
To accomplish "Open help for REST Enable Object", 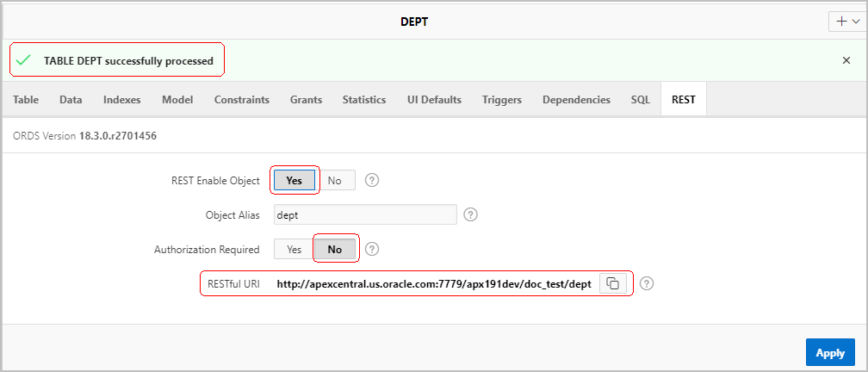I will (x=373, y=181).
